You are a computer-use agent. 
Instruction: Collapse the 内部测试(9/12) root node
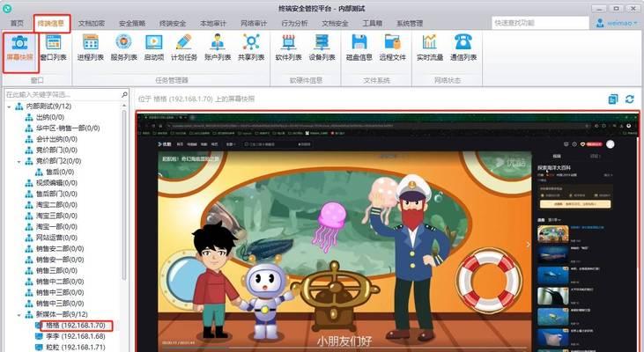coord(9,106)
